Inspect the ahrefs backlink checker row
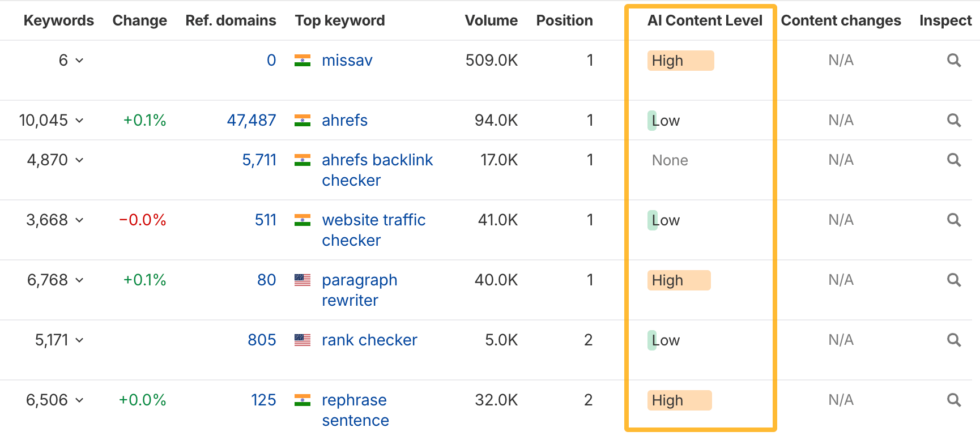 tap(954, 160)
